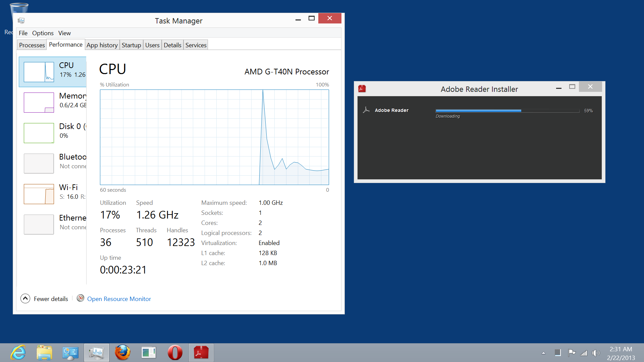Select the Ethernet performance item
This screenshot has height=362, width=644.
(53, 224)
